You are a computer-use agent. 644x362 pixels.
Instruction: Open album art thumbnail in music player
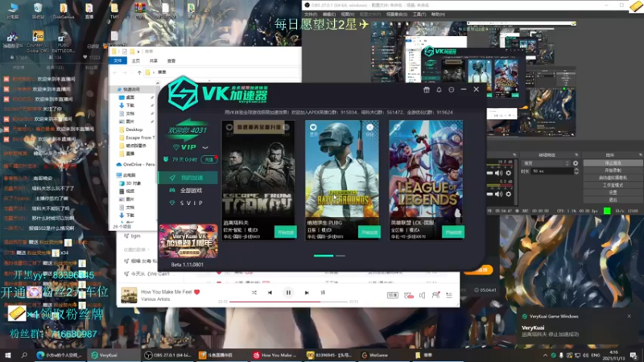pyautogui.click(x=129, y=295)
